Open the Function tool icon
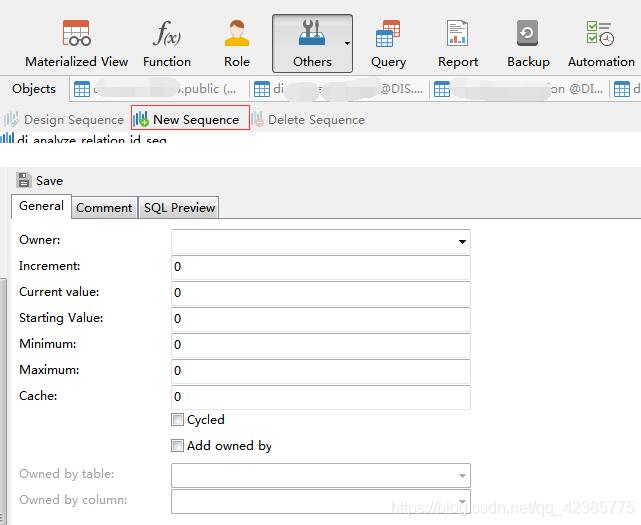641x525 pixels. tap(166, 43)
